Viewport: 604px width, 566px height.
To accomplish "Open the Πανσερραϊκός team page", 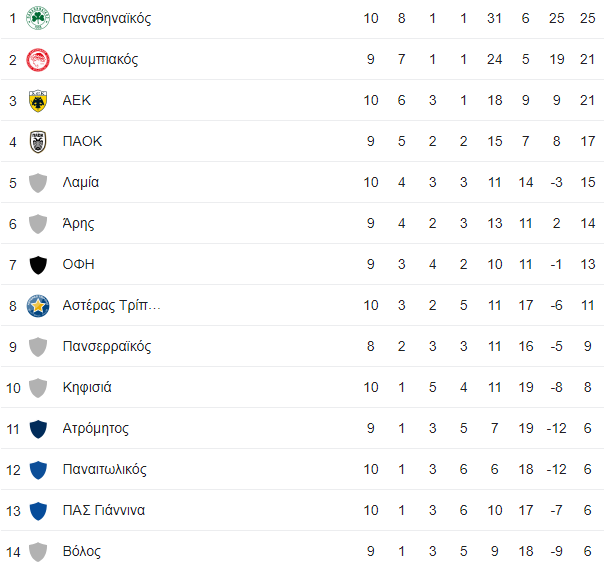I will point(107,346).
